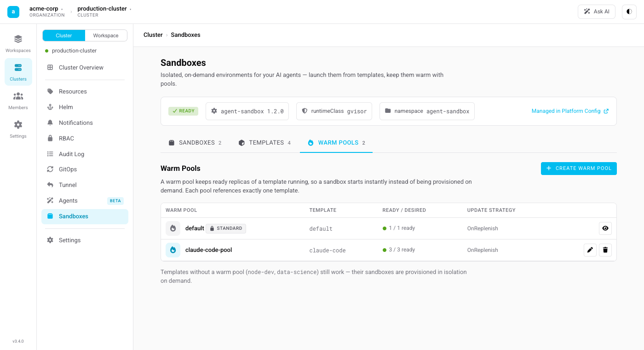Open Agents beta page
644x350 pixels.
tap(85, 201)
